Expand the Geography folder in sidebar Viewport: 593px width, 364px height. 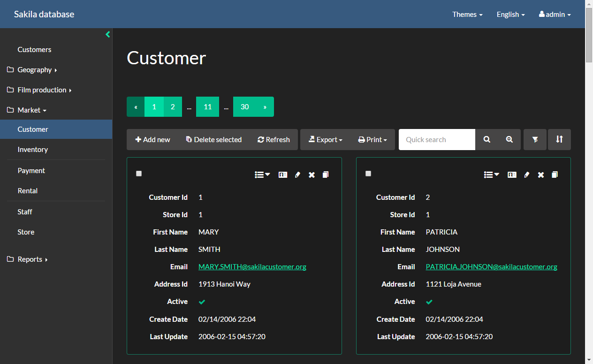point(35,70)
